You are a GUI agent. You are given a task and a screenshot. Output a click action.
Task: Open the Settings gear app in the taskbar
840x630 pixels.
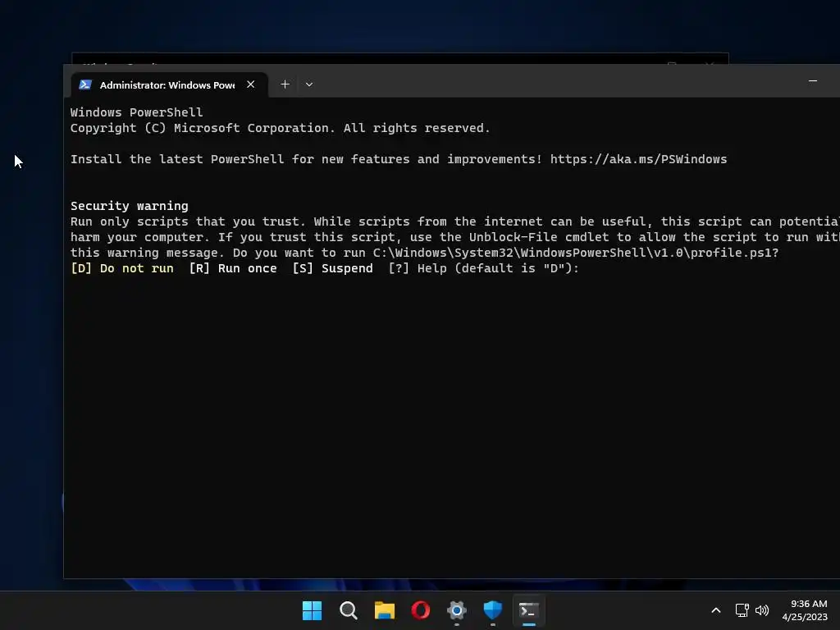[x=456, y=610]
